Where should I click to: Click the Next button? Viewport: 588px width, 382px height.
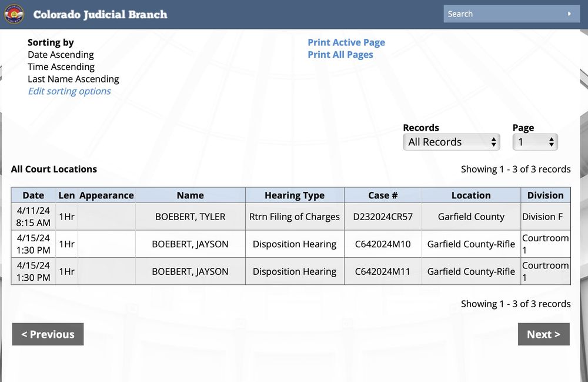pyautogui.click(x=544, y=334)
